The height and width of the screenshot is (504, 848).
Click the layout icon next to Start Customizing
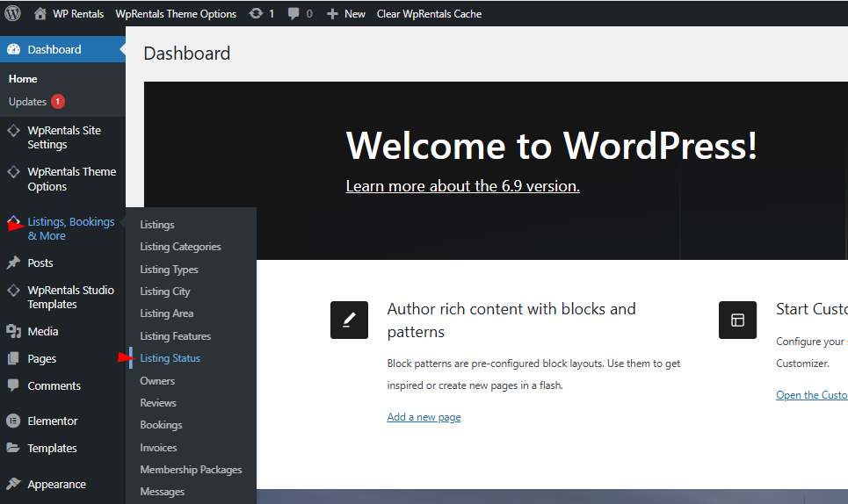[x=737, y=320]
